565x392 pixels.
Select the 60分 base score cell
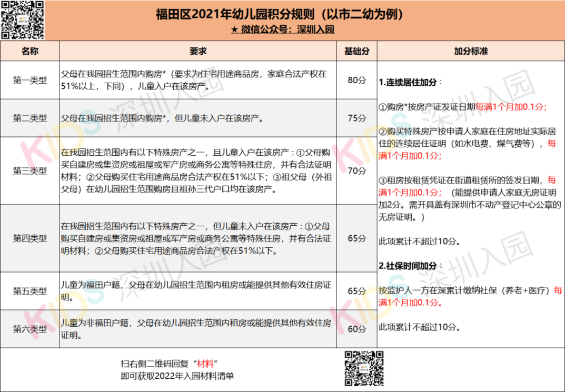click(x=356, y=329)
